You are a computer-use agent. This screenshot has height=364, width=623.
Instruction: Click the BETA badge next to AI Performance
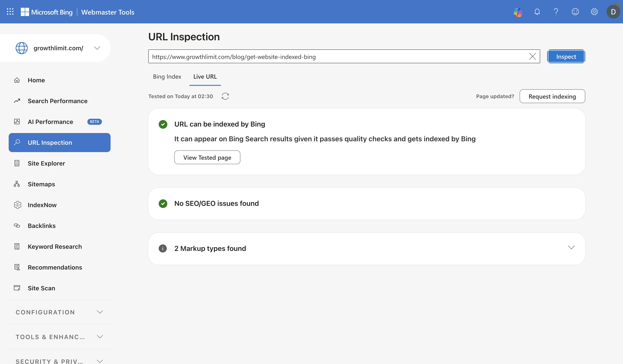click(x=95, y=122)
